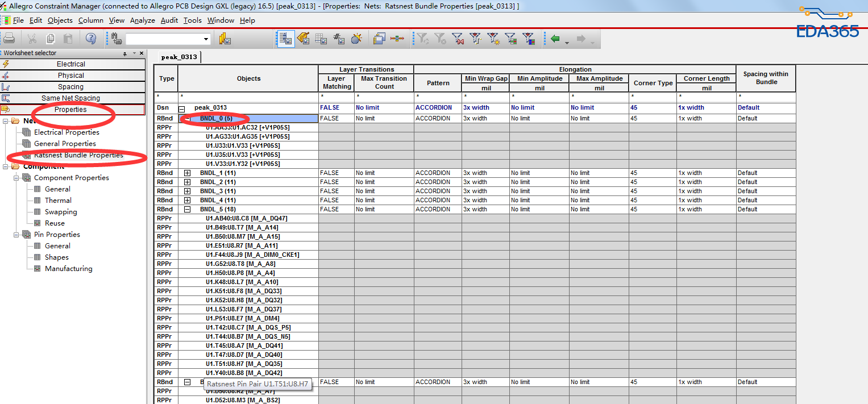The width and height of the screenshot is (868, 404).
Task: Click the first gray filter funnel icon
Action: (x=422, y=39)
